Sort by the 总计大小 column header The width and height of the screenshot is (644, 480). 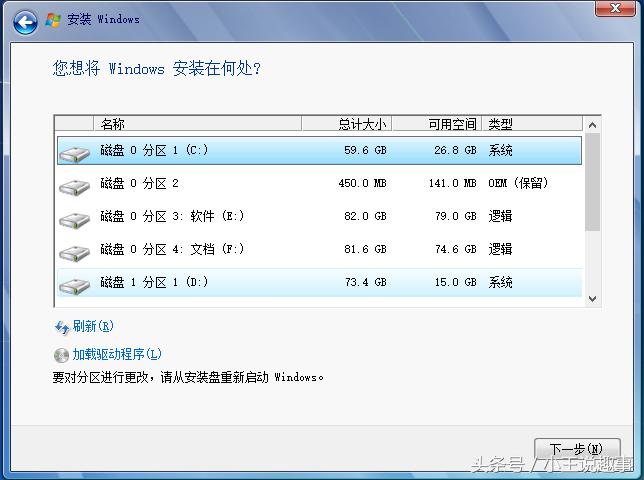point(347,124)
